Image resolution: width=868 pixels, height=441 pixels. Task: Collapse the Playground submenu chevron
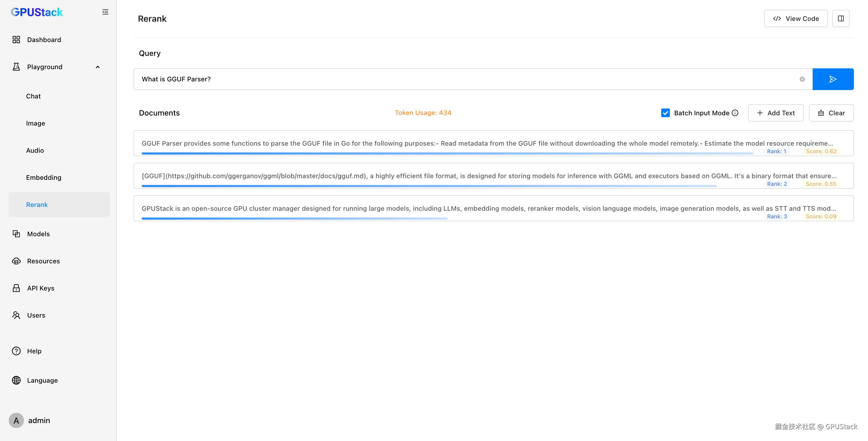coord(98,67)
